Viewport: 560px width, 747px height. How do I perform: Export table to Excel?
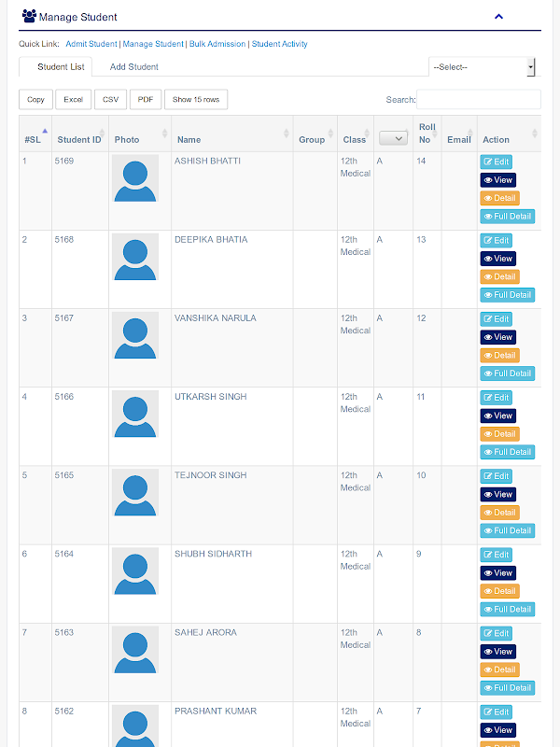(74, 99)
